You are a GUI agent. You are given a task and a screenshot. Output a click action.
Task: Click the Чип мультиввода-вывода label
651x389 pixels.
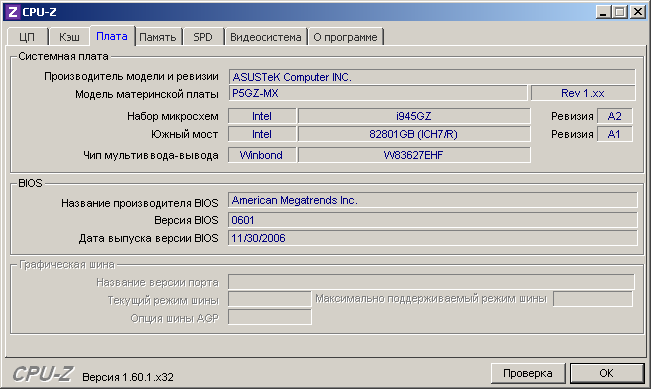point(151,155)
